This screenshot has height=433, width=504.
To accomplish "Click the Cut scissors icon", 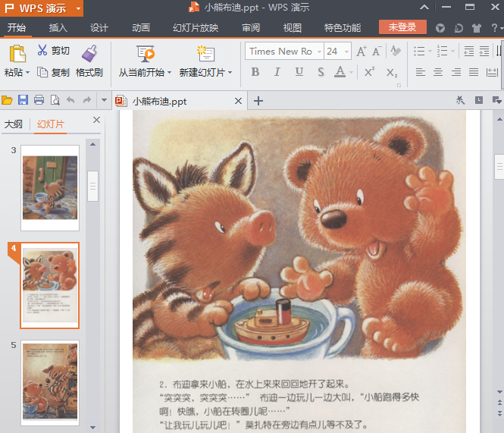I will tap(42, 50).
